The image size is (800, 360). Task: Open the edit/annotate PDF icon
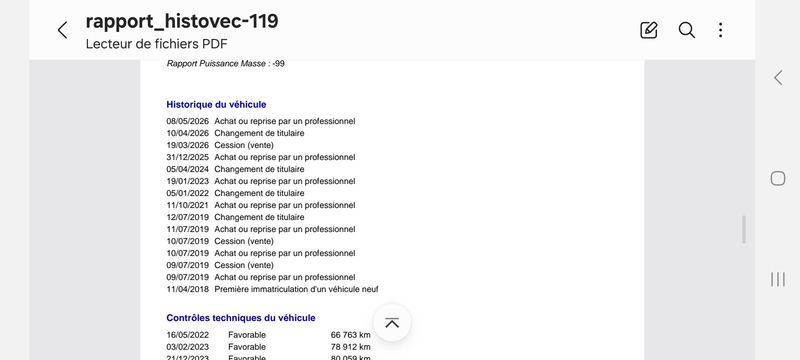(648, 30)
